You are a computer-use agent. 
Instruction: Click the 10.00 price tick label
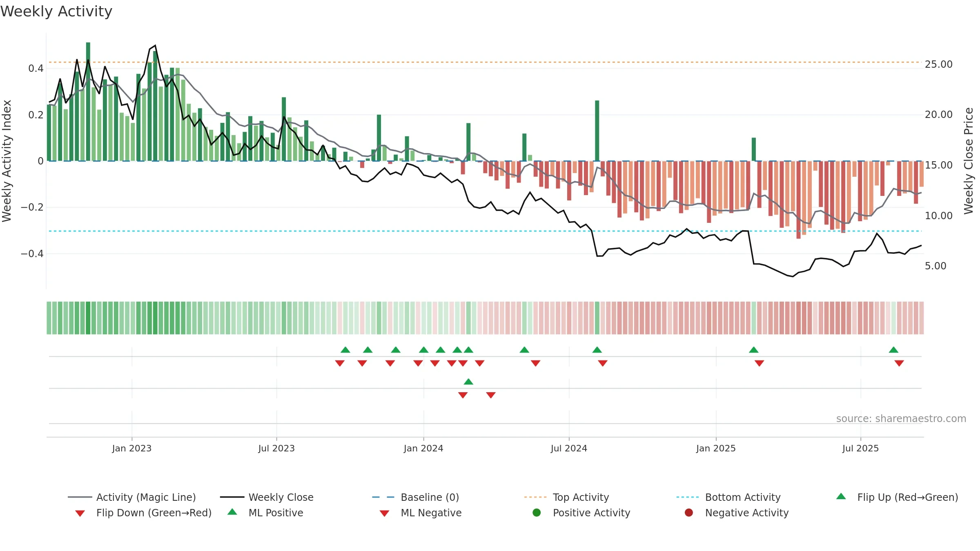click(938, 216)
